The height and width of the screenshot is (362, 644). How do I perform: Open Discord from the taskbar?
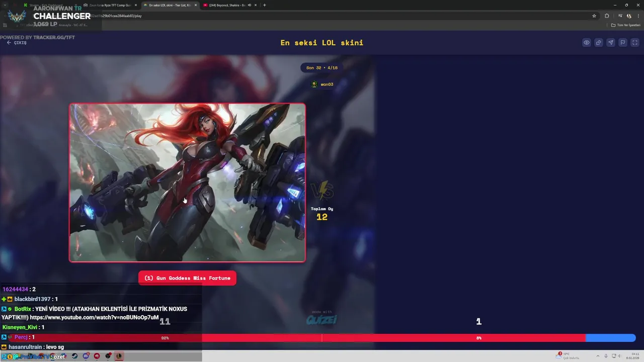point(86,356)
